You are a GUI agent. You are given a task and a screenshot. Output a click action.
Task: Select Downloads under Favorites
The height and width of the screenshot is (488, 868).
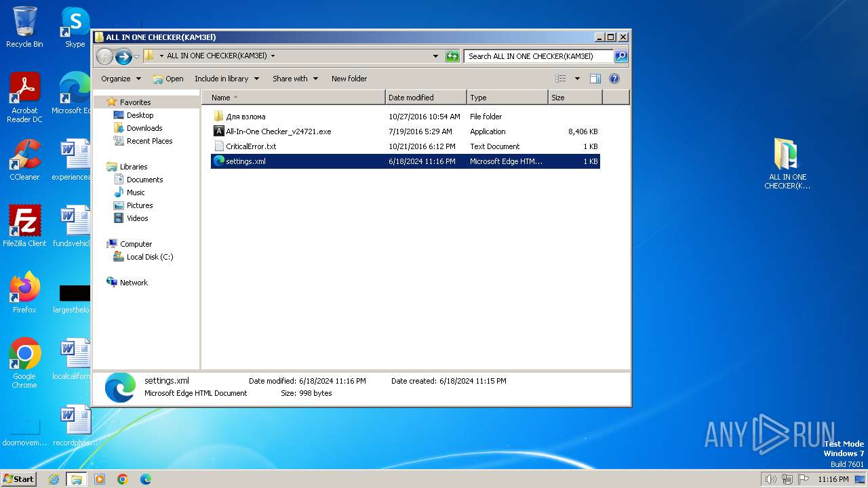(144, 128)
